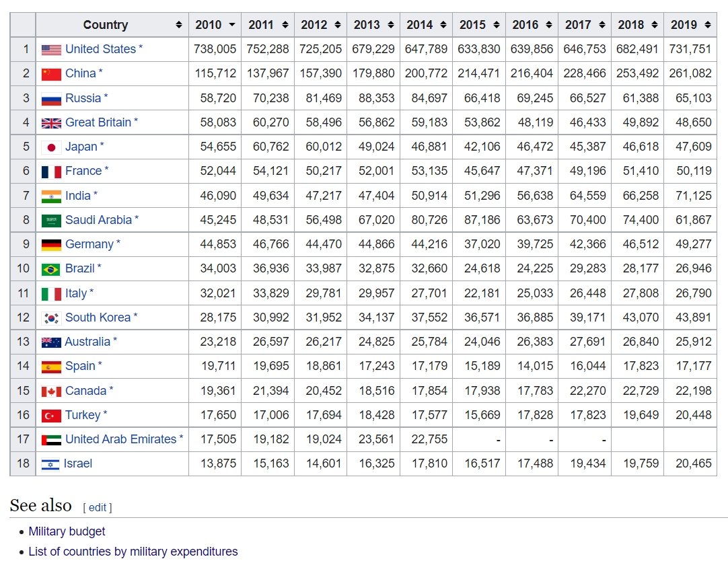Screen dimensions: 728x561
Task: Select United Arab Emirates 2013 value 23,561
Action: click(x=377, y=439)
